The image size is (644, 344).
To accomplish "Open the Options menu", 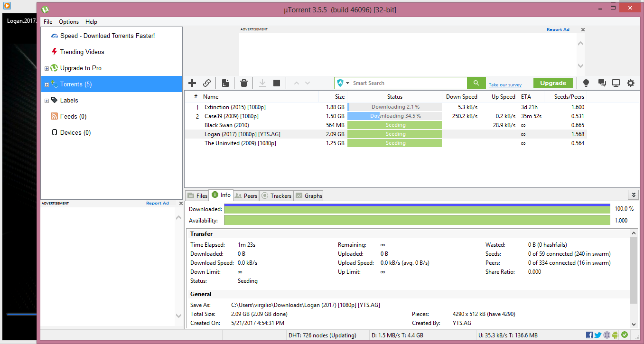I will pyautogui.click(x=69, y=22).
